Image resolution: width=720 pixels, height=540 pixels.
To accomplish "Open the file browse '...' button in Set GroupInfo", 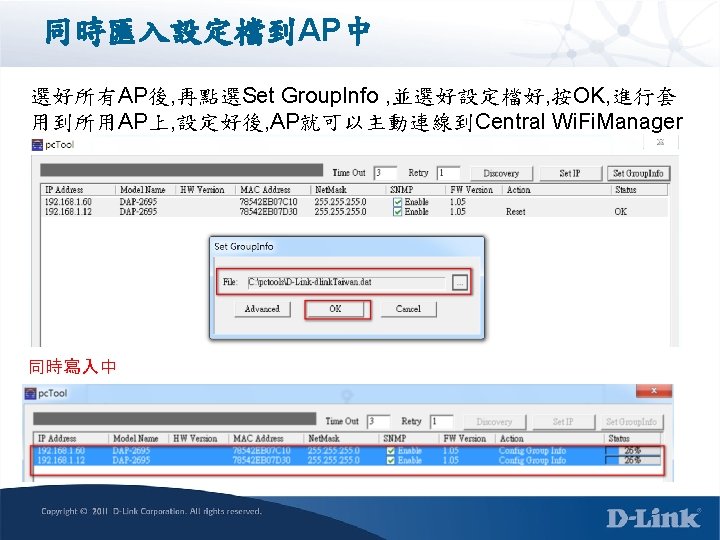I will point(460,282).
